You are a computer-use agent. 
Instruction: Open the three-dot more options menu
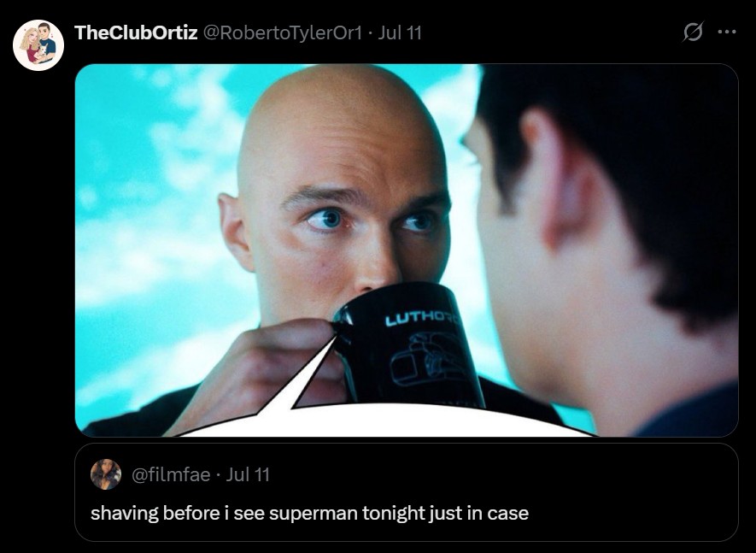click(727, 32)
